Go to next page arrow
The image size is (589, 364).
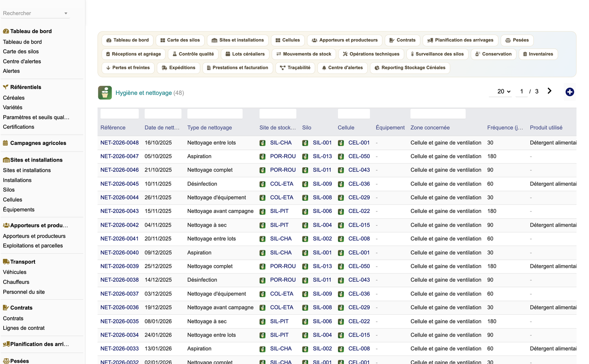pos(549,91)
